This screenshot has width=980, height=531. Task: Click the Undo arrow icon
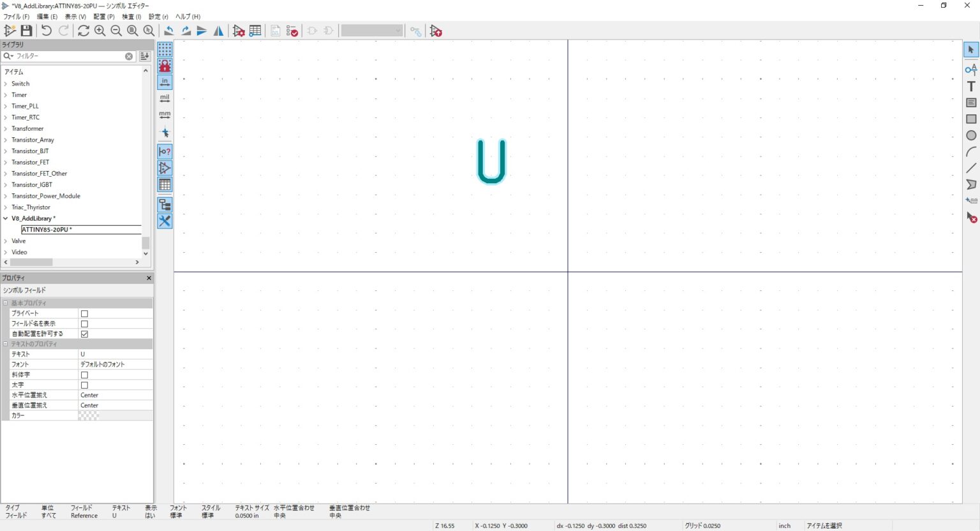46,31
